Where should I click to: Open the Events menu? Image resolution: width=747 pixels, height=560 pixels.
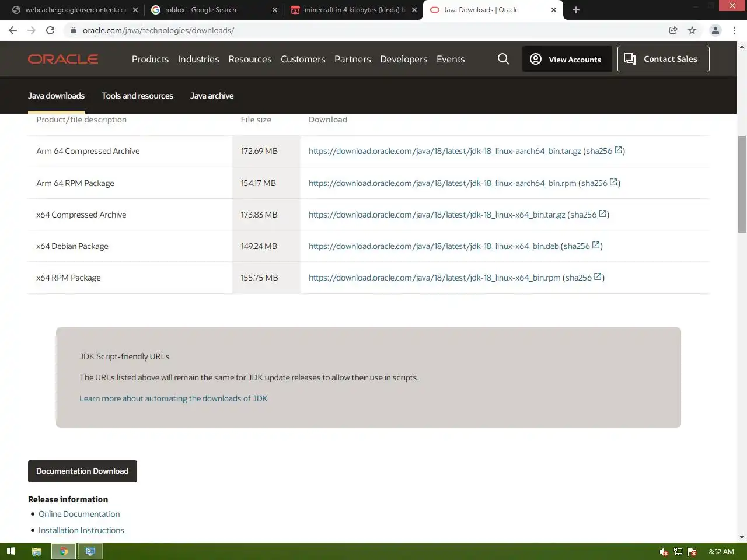pyautogui.click(x=451, y=59)
